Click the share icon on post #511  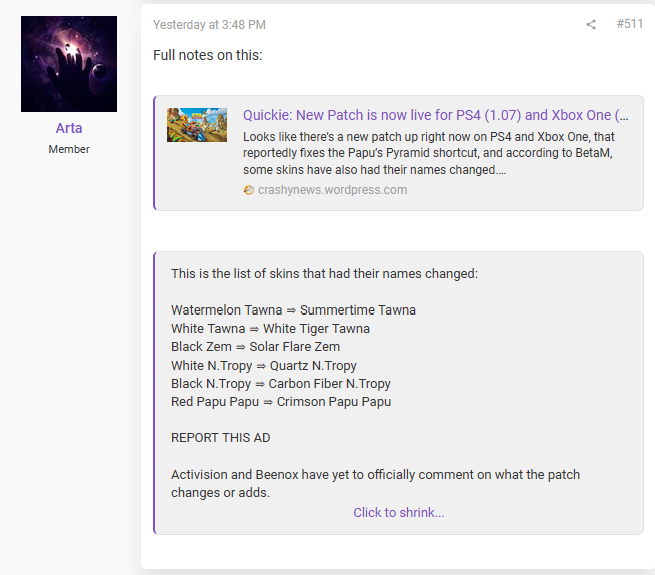click(591, 24)
